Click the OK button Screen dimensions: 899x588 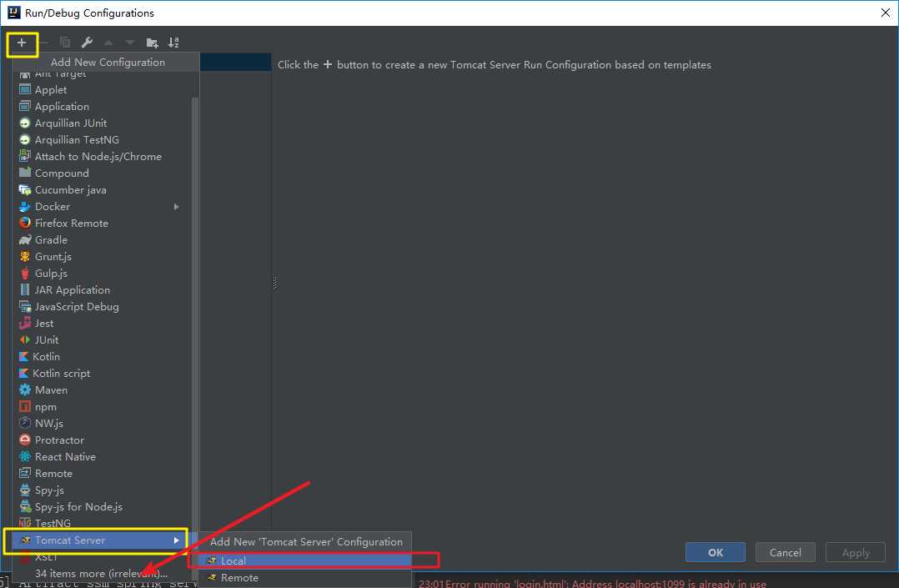click(715, 552)
